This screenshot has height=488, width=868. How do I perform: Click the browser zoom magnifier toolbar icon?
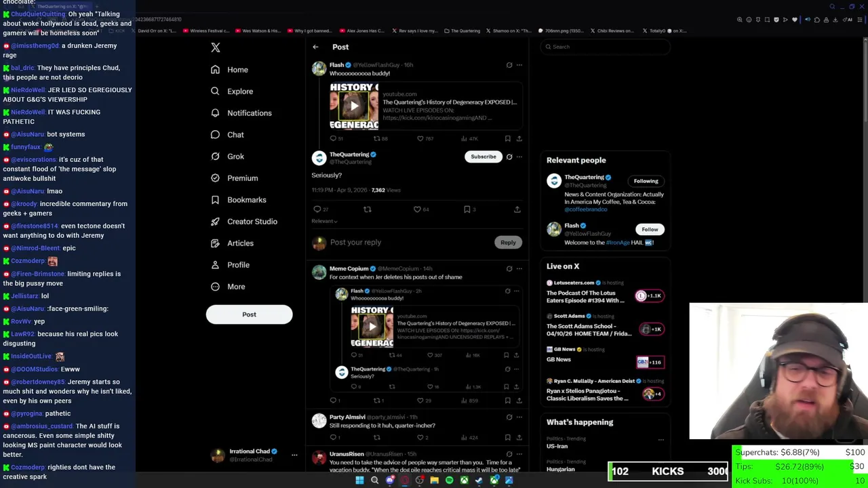tap(740, 20)
